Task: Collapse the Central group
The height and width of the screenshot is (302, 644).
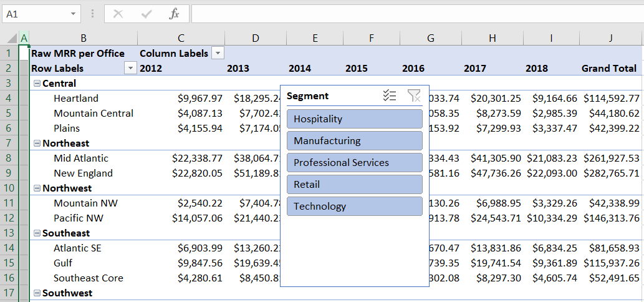Action: (x=37, y=84)
